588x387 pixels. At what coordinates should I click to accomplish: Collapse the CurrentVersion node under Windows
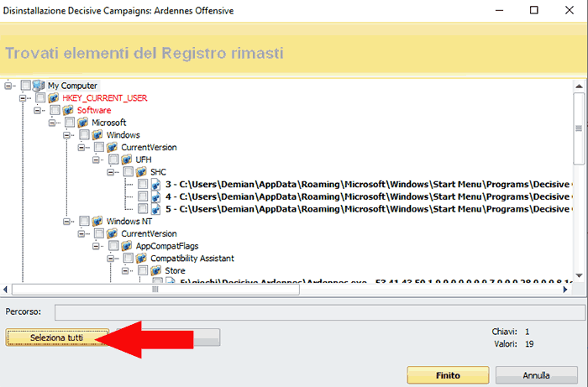pyautogui.click(x=82, y=148)
